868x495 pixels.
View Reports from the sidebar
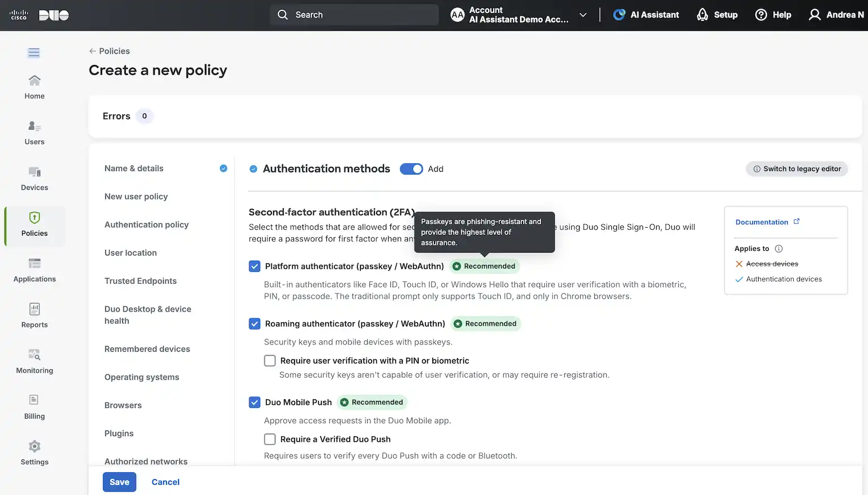tap(34, 315)
